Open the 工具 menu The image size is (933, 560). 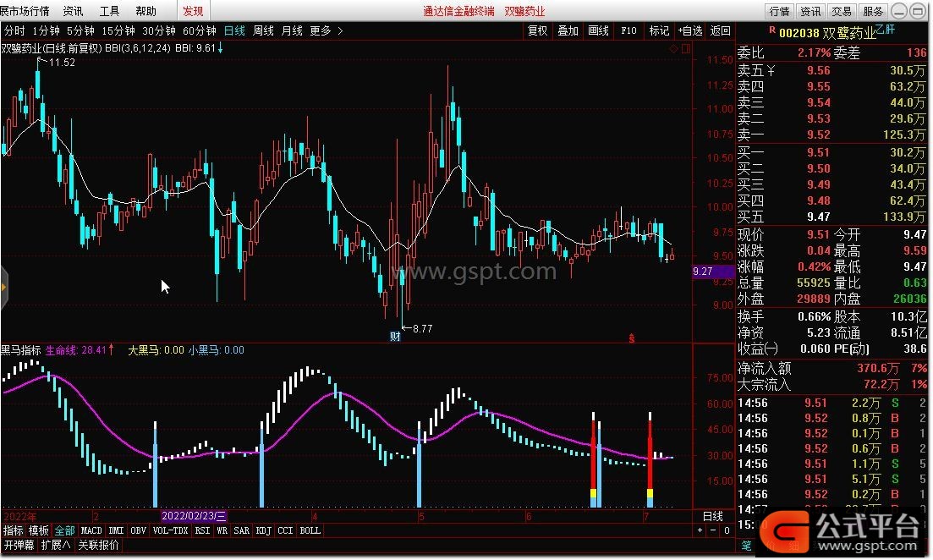(x=109, y=11)
